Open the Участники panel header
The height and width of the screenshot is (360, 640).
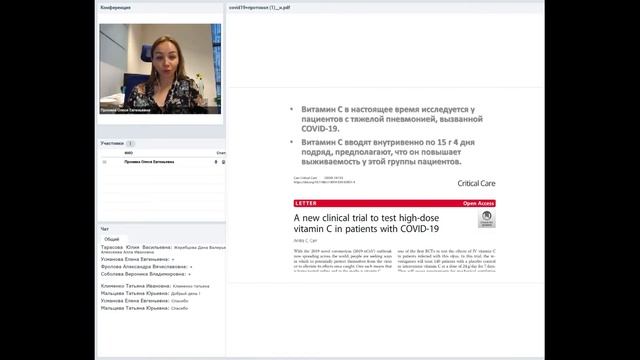(112, 143)
